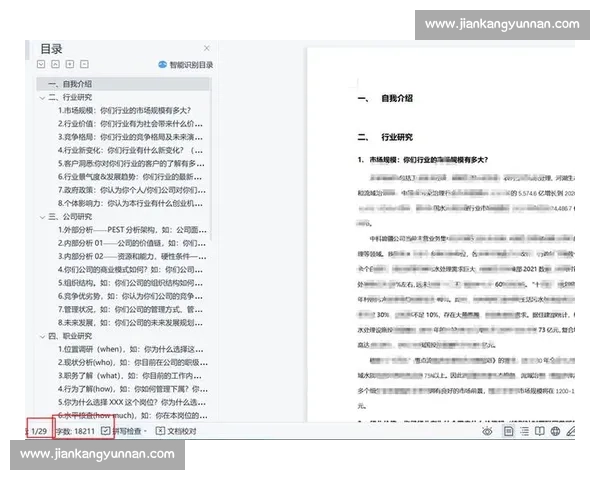Collapse the 三、公司研究 section chevron

pos(42,217)
